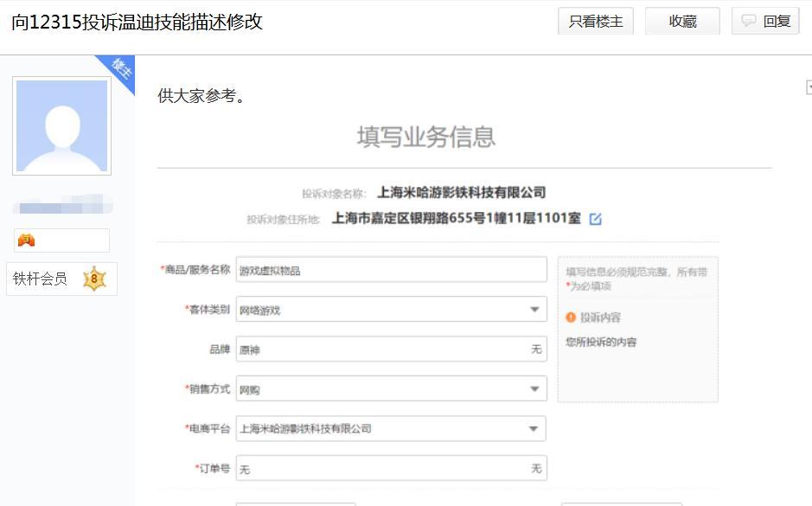
Task: Click the speech bubble icon in 回复 button
Action: [x=748, y=21]
